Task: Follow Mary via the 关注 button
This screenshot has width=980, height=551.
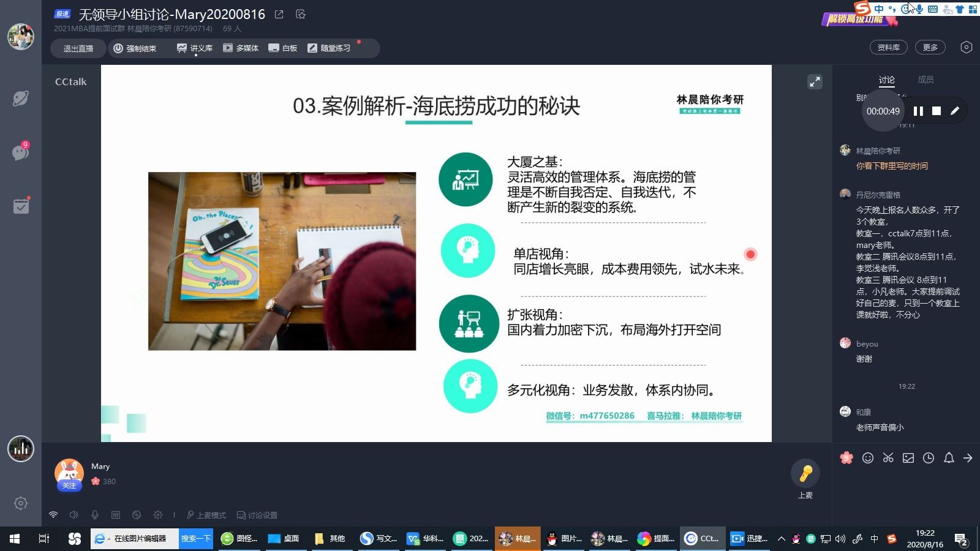Action: [x=69, y=485]
